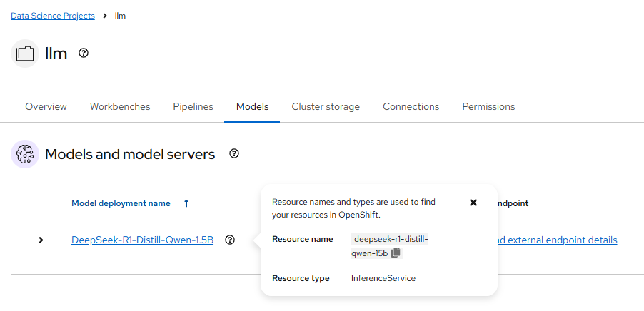The height and width of the screenshot is (311, 644).
Task: Copy the resource name to clipboard
Action: (396, 253)
